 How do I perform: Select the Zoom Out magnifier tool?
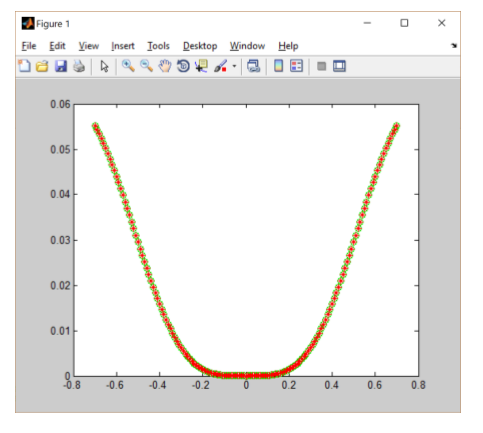tap(147, 66)
